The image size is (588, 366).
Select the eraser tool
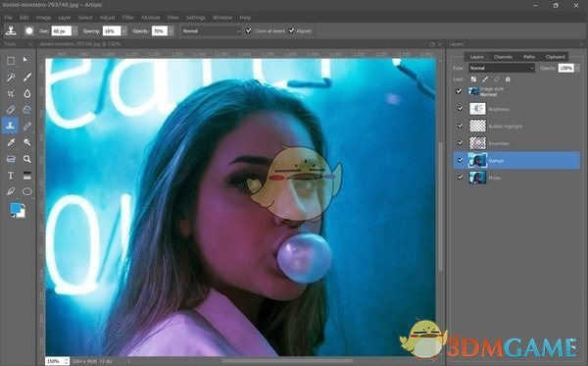(x=11, y=110)
